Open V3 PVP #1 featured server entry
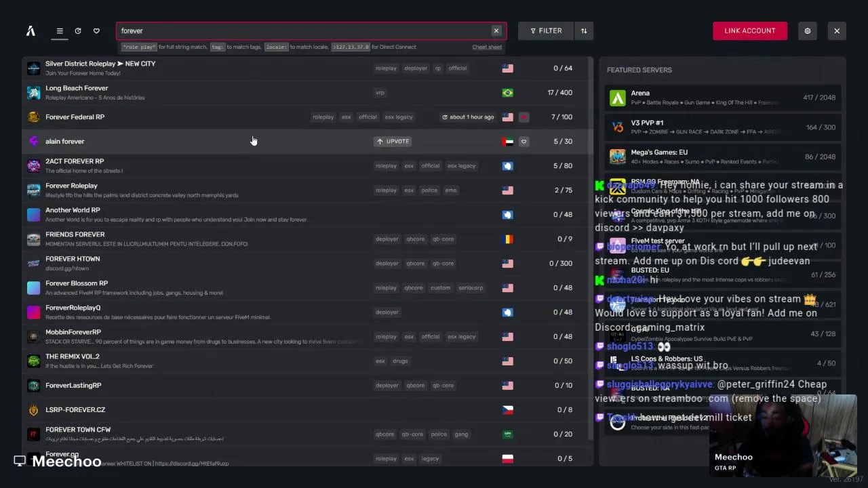The height and width of the screenshot is (488, 868). tap(723, 127)
